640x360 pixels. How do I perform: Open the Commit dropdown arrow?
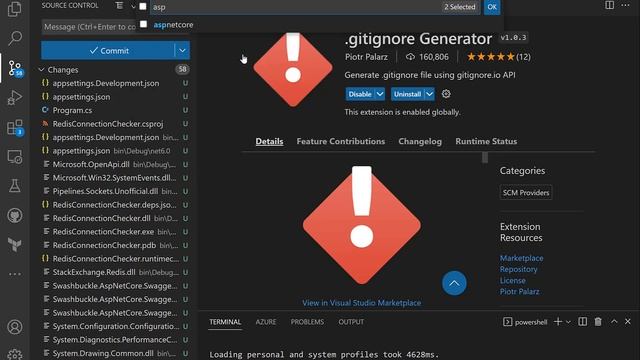(182, 51)
